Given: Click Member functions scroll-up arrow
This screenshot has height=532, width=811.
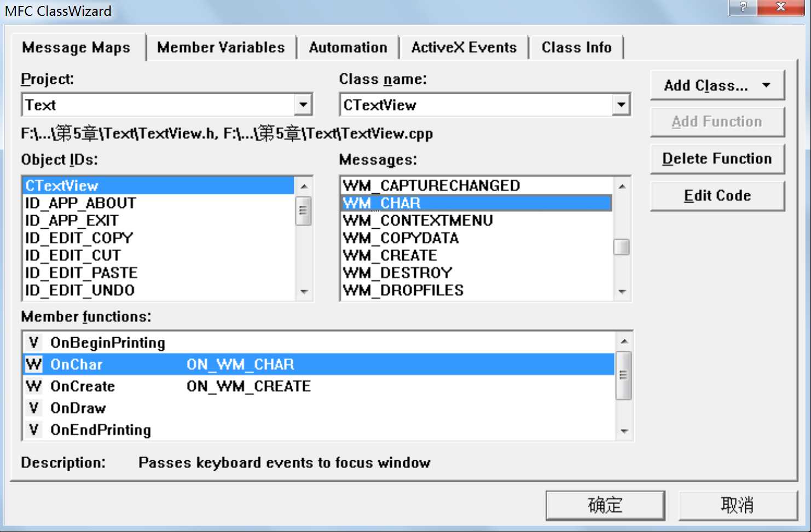Looking at the screenshot, I should [x=624, y=342].
